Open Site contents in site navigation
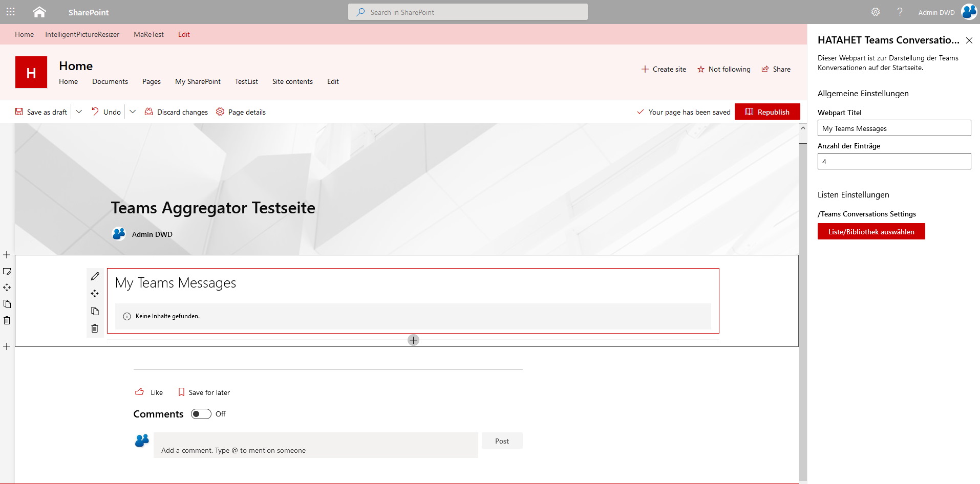980x484 pixels. 292,81
